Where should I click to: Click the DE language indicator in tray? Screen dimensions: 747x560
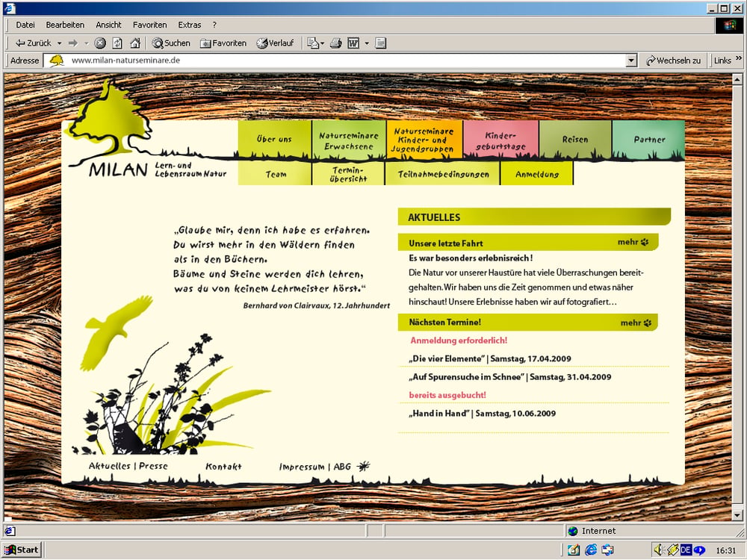tap(686, 550)
